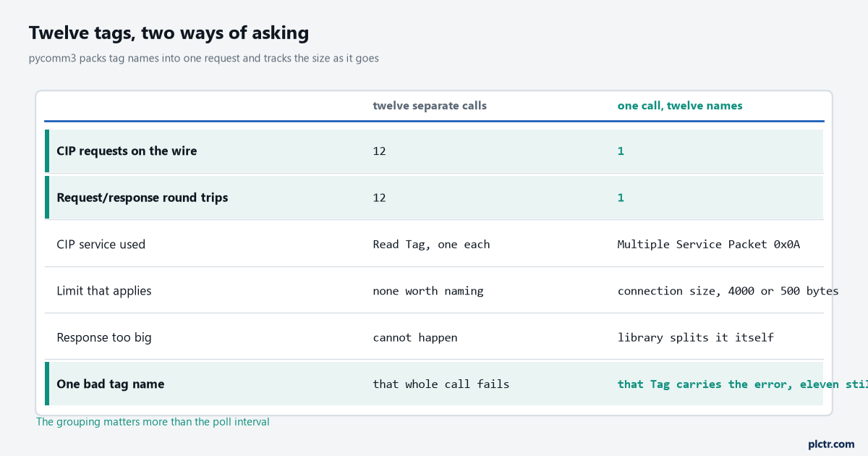Click the cell "none worth naming"
The width and height of the screenshot is (868, 456).
click(428, 291)
